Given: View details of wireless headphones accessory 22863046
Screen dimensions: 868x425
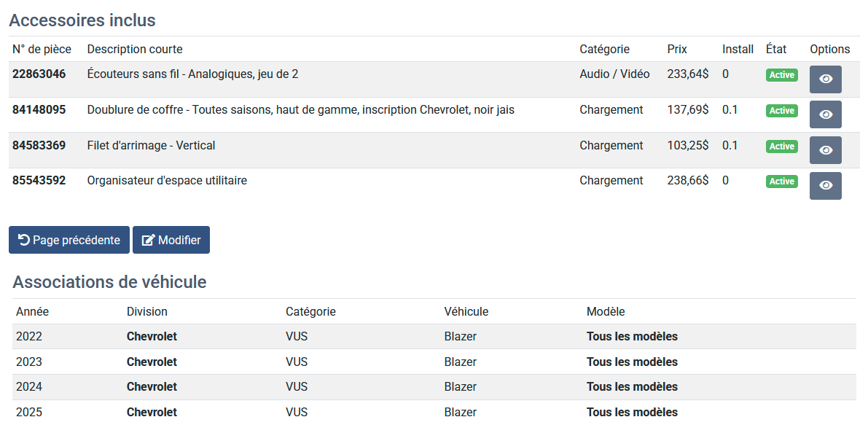Looking at the screenshot, I should point(825,79).
